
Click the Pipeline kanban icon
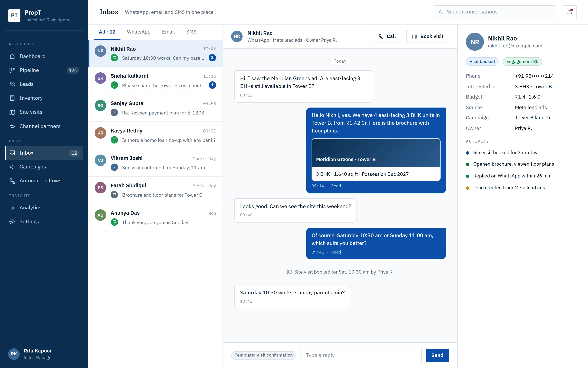(x=12, y=70)
